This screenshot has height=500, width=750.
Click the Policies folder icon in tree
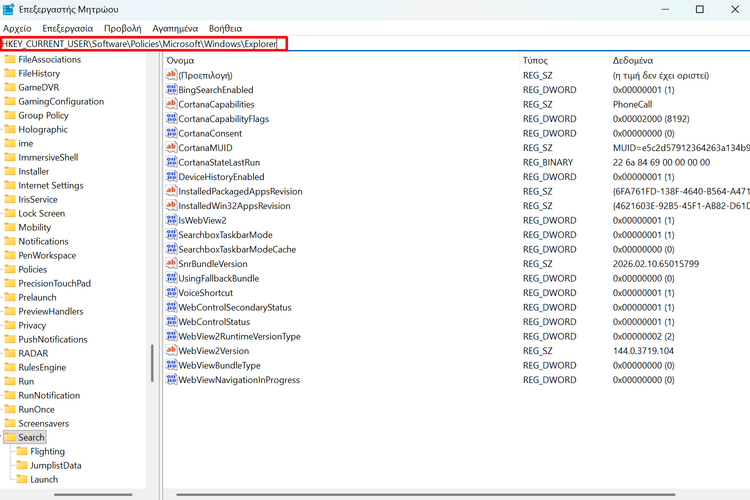tap(9, 269)
